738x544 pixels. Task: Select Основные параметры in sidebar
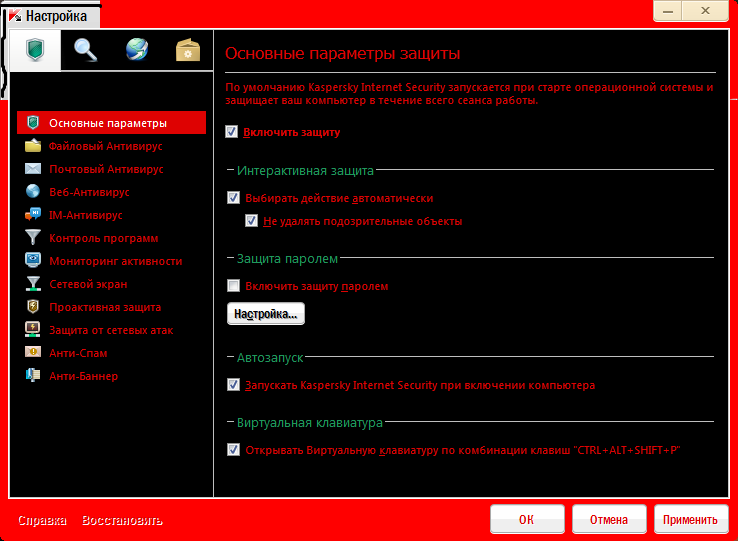tap(112, 123)
